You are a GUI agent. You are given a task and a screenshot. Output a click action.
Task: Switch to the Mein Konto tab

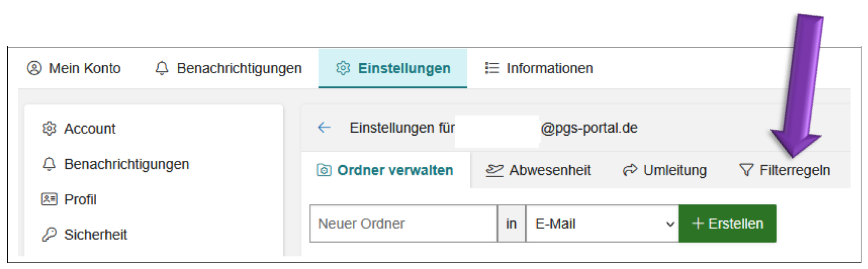coord(74,68)
